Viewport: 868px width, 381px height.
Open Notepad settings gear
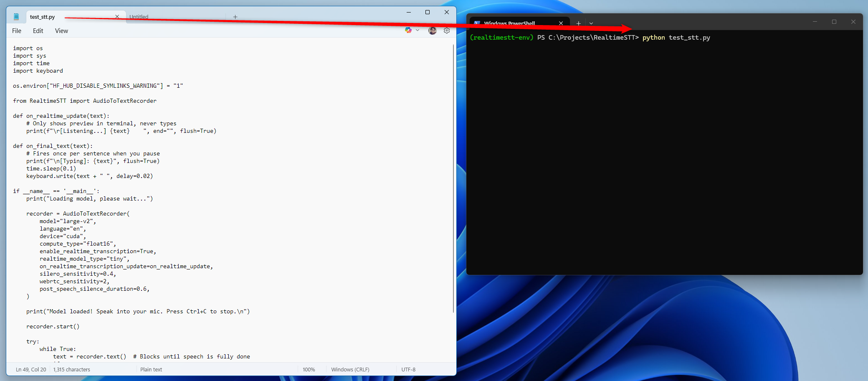447,30
